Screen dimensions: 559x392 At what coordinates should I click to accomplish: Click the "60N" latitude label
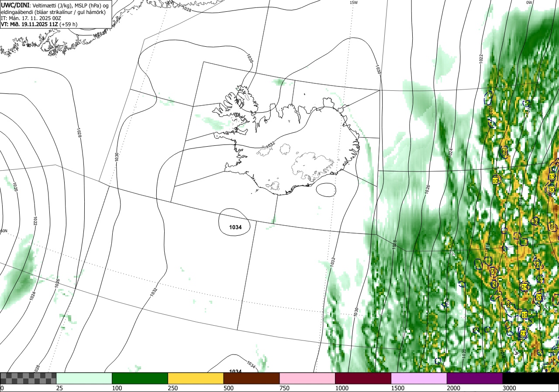tap(4, 231)
